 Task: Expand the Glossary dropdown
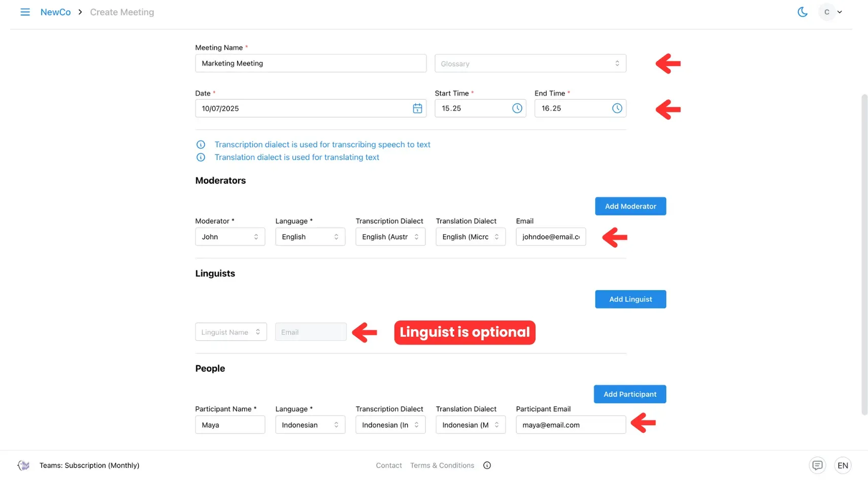coord(530,63)
